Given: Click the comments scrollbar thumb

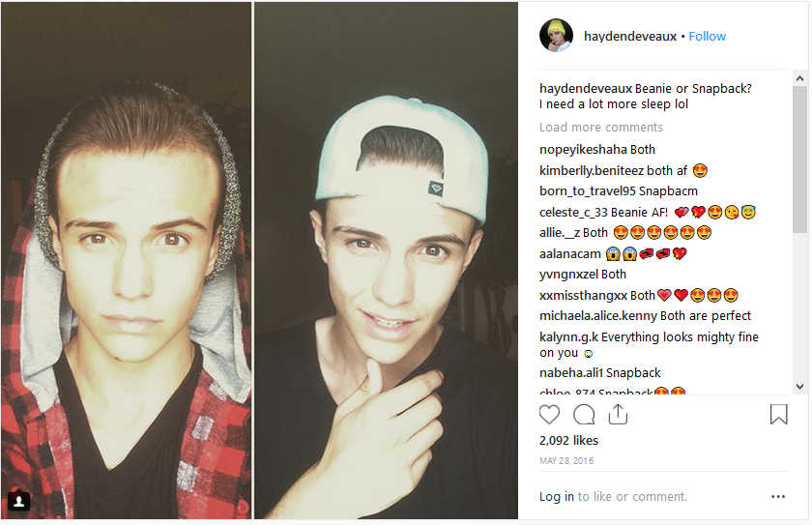Looking at the screenshot, I should [799, 155].
